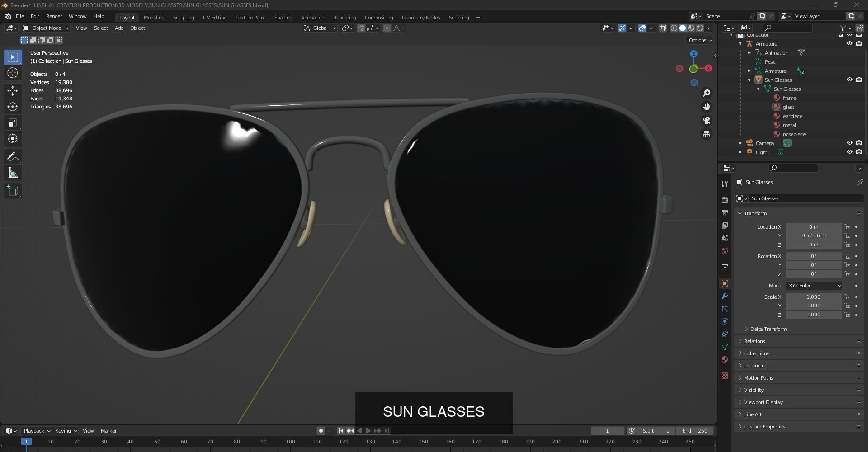The height and width of the screenshot is (452, 868).
Task: Toggle snapping magnet in header
Action: pos(361,28)
